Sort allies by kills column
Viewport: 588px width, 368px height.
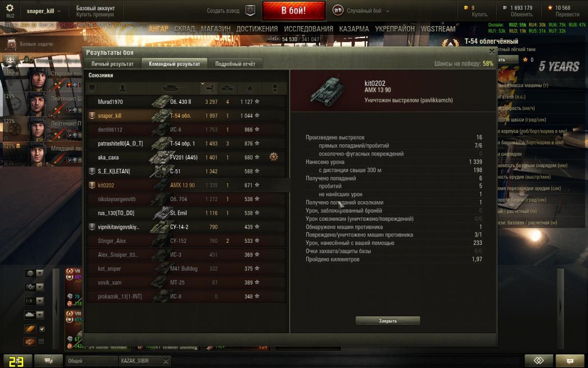pos(228,88)
